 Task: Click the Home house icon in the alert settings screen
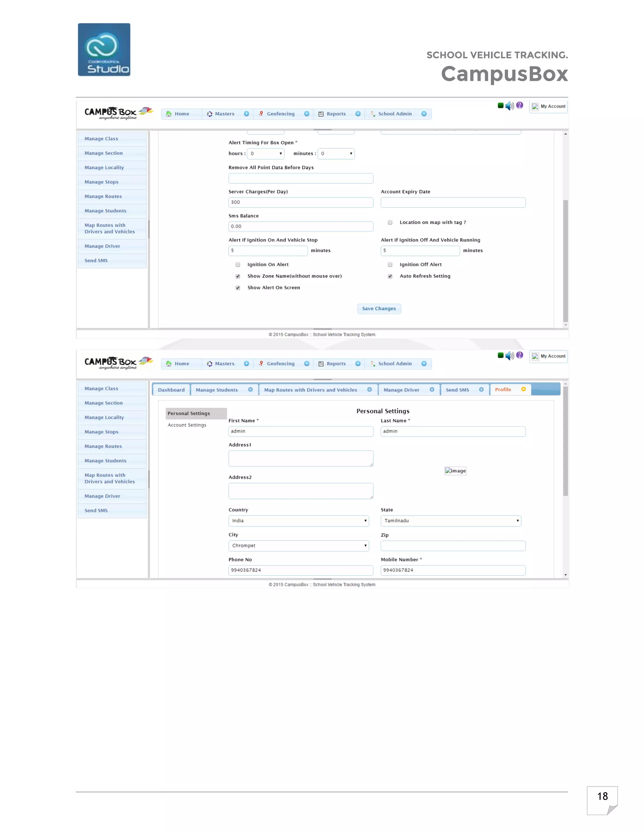(169, 114)
